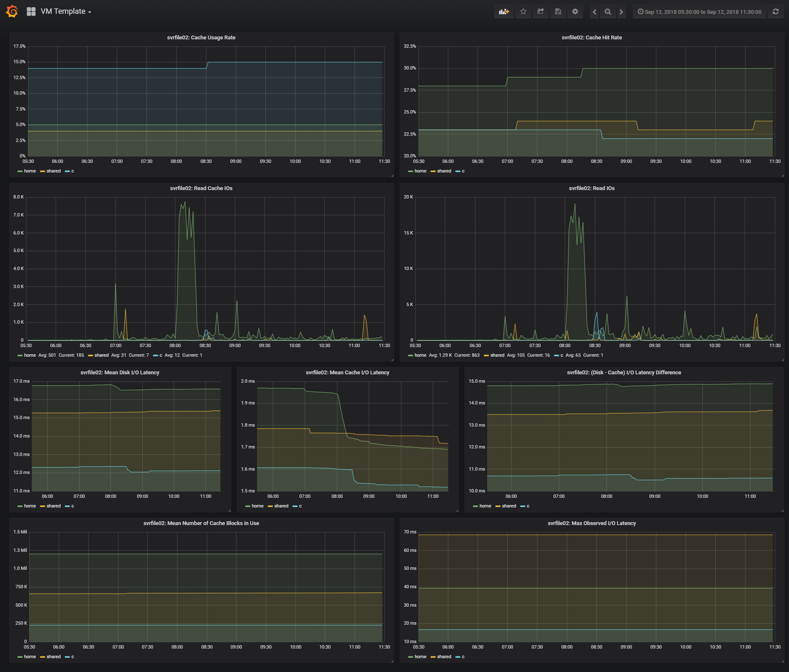This screenshot has height=672, width=789.
Task: Toggle home series in Cache Usage Rate legend
Action: (30, 171)
